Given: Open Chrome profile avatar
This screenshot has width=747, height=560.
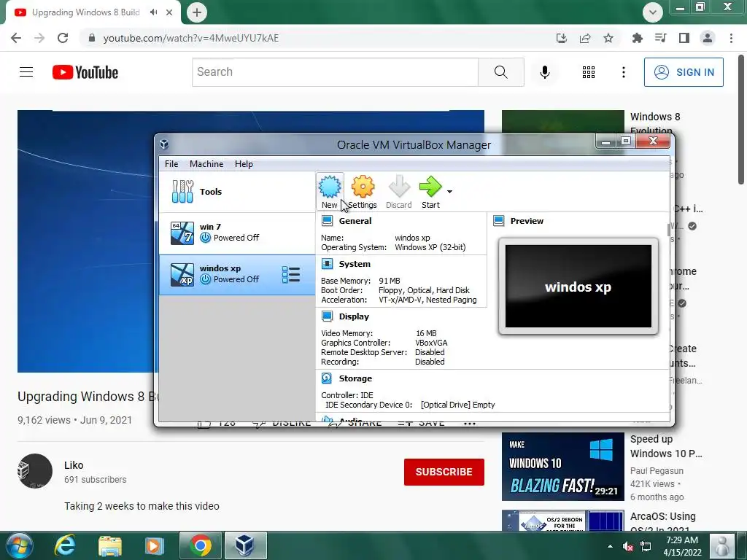Looking at the screenshot, I should 708,38.
